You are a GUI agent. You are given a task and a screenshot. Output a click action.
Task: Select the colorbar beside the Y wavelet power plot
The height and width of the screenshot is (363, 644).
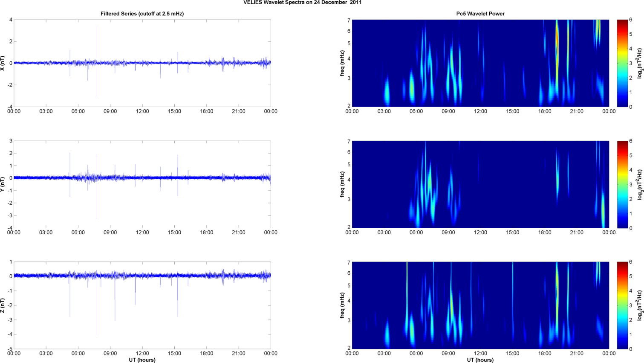(x=622, y=184)
